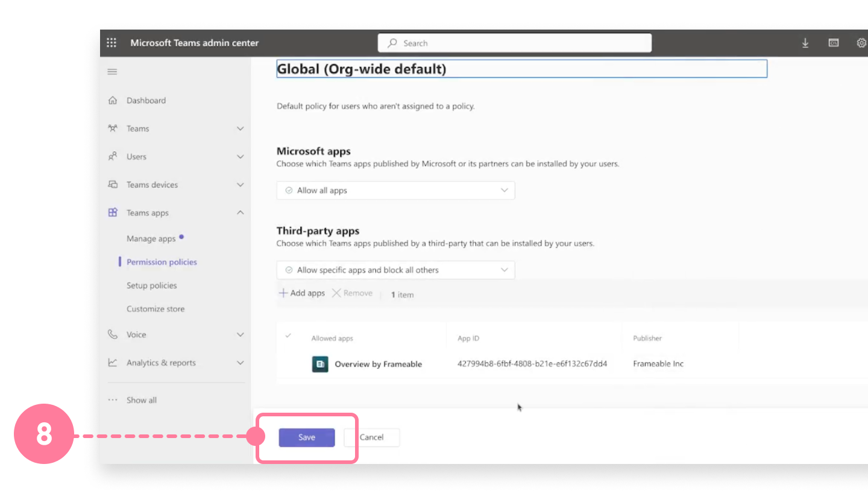Screen dimensions: 868x502
Task: Click the Dashboard home icon
Action: 113,100
